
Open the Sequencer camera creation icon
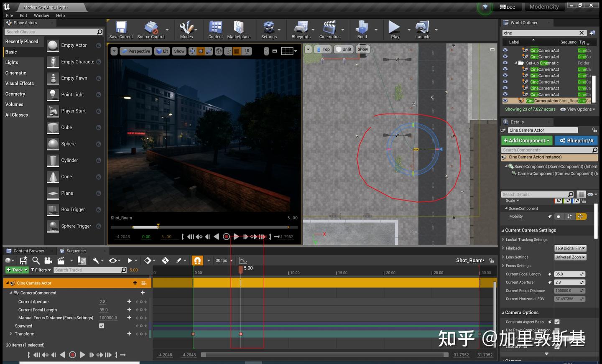[x=48, y=260]
